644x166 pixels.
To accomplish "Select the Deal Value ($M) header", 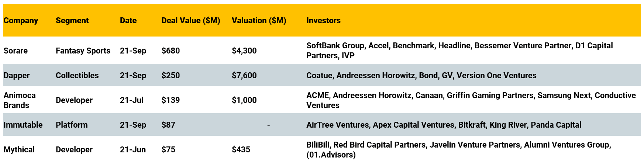I will click(x=190, y=21).
